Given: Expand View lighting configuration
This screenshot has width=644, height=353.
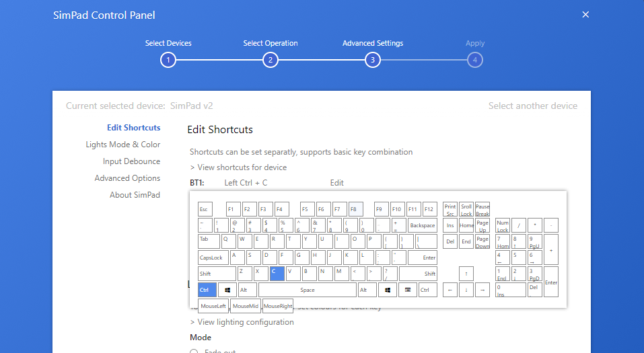Looking at the screenshot, I should (x=242, y=322).
